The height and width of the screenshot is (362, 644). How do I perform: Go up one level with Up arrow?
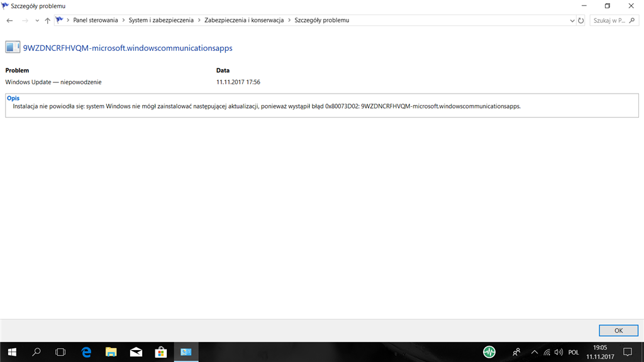tap(48, 21)
